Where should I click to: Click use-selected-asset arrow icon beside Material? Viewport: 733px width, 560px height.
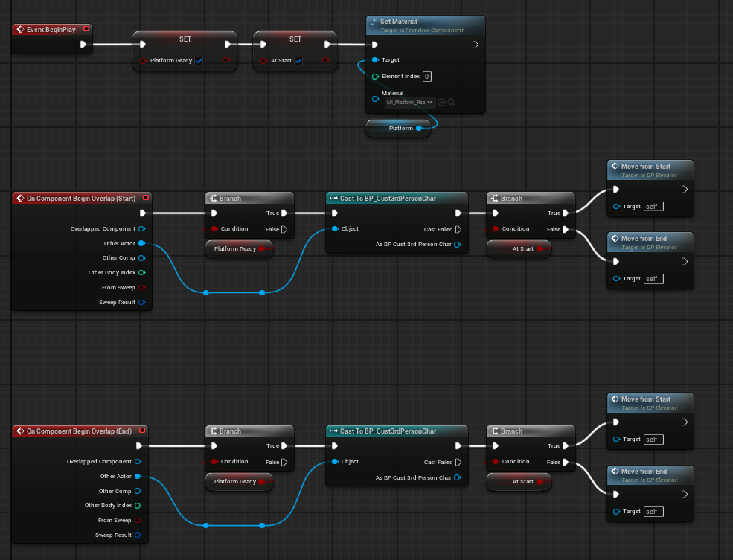coord(442,103)
